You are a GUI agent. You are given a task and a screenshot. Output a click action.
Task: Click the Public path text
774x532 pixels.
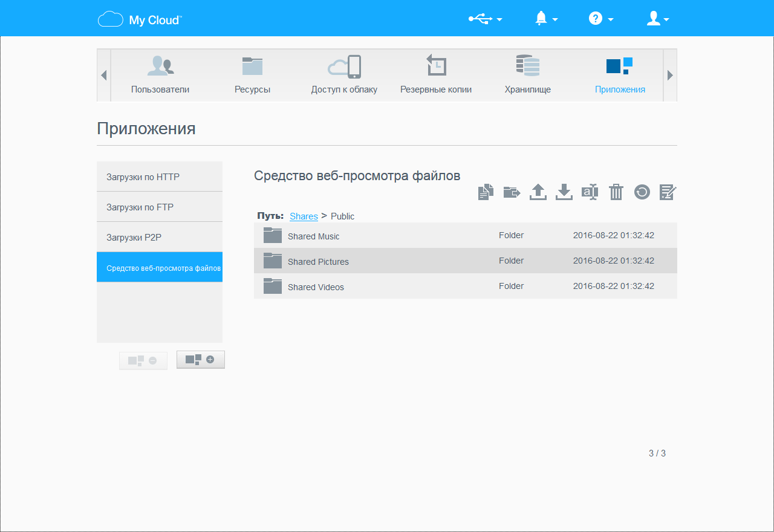[343, 216]
